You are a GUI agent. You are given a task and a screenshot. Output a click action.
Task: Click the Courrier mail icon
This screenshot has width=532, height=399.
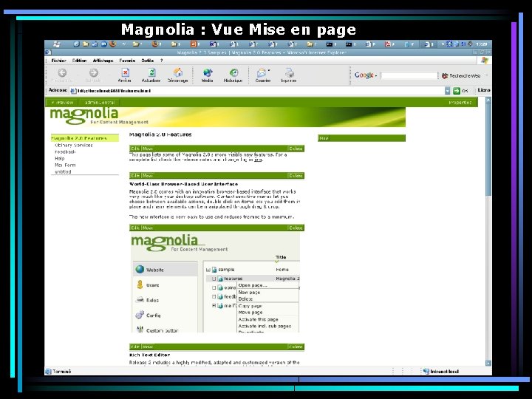click(262, 72)
